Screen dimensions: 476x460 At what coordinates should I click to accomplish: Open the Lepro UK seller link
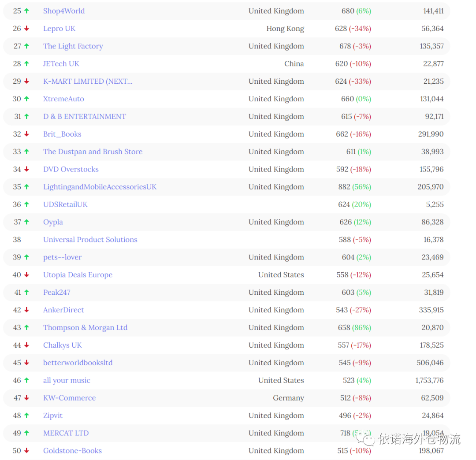pyautogui.click(x=59, y=29)
